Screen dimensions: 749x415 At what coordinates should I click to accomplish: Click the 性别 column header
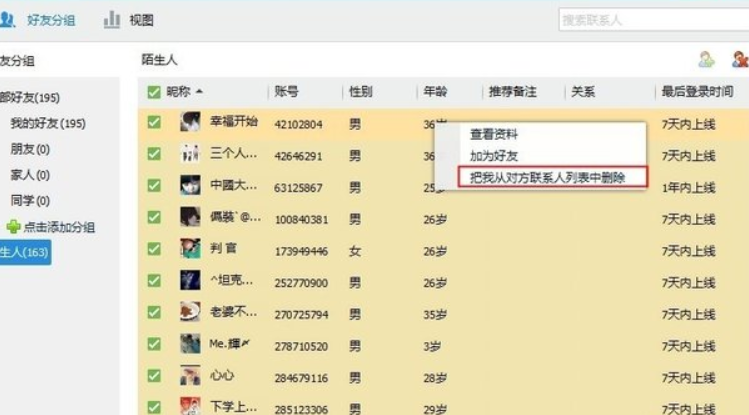tap(361, 91)
